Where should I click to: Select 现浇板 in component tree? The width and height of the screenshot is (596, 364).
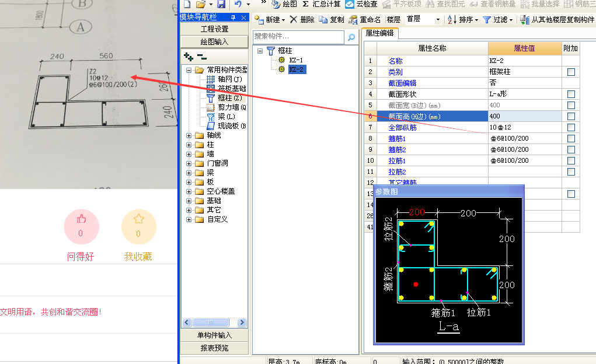point(226,126)
